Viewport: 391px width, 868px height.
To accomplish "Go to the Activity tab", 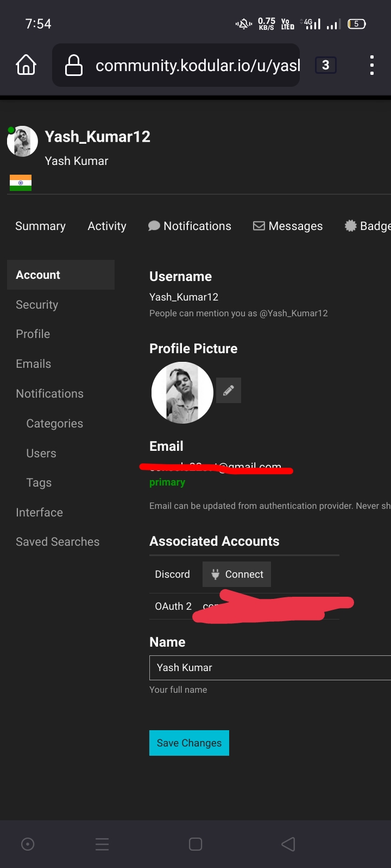I will (107, 226).
